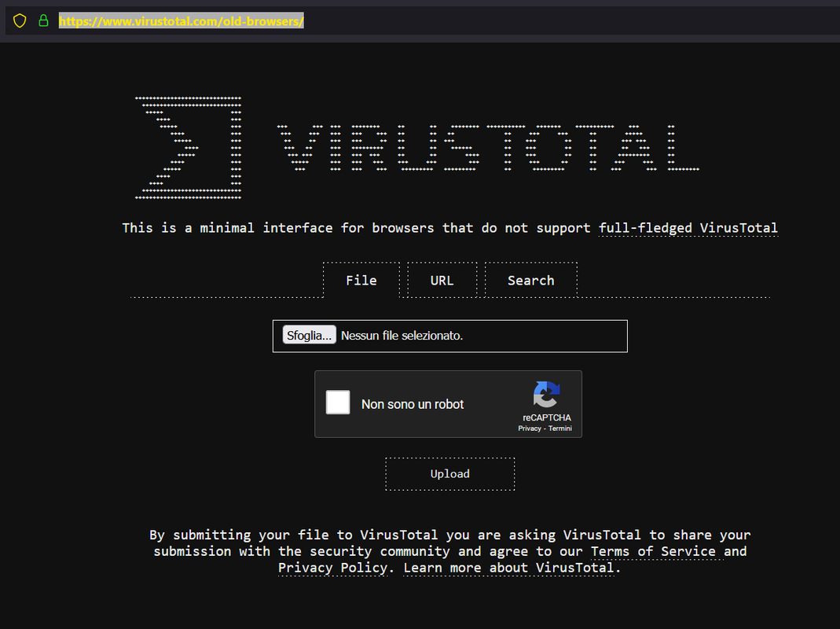Select the File tab
The image size is (840, 629).
pos(361,280)
